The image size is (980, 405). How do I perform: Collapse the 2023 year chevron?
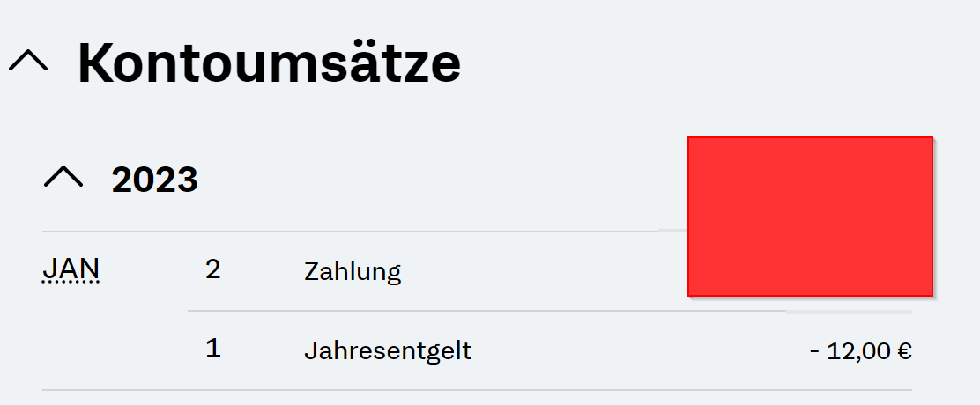(63, 178)
